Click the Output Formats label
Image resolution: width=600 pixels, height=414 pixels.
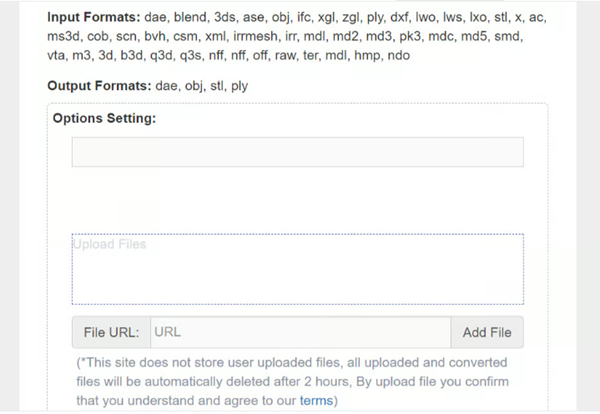tap(99, 86)
